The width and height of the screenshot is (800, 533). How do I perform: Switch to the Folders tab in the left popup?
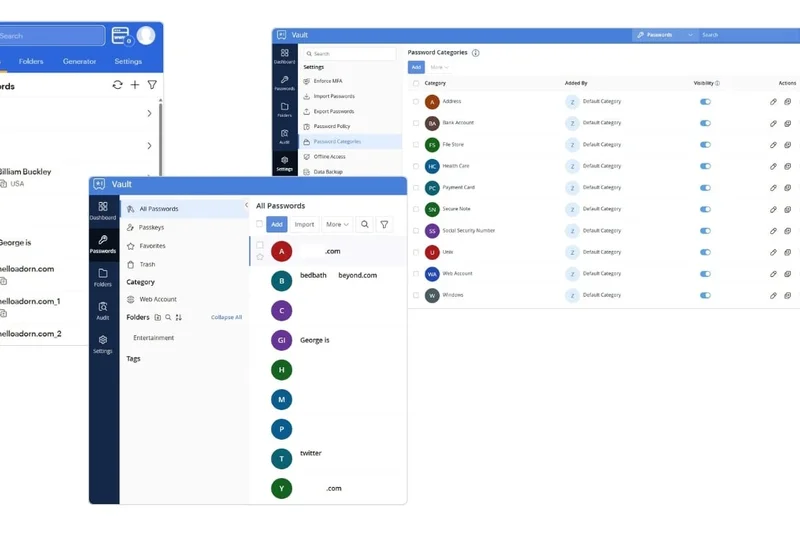(31, 61)
